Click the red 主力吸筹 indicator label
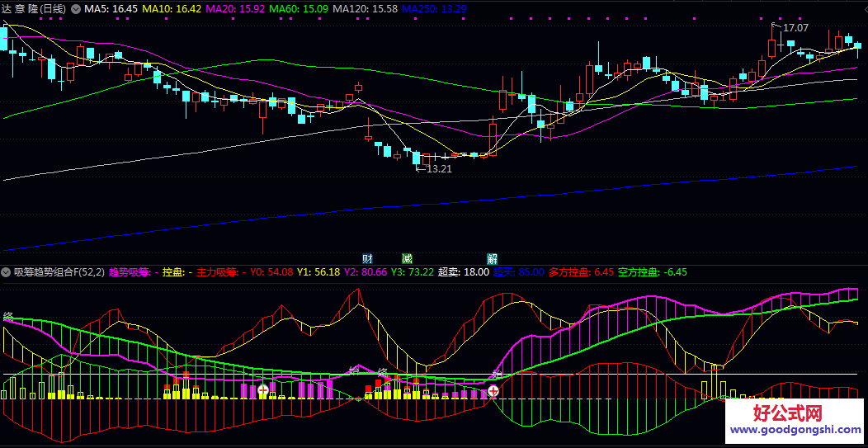 [221, 272]
